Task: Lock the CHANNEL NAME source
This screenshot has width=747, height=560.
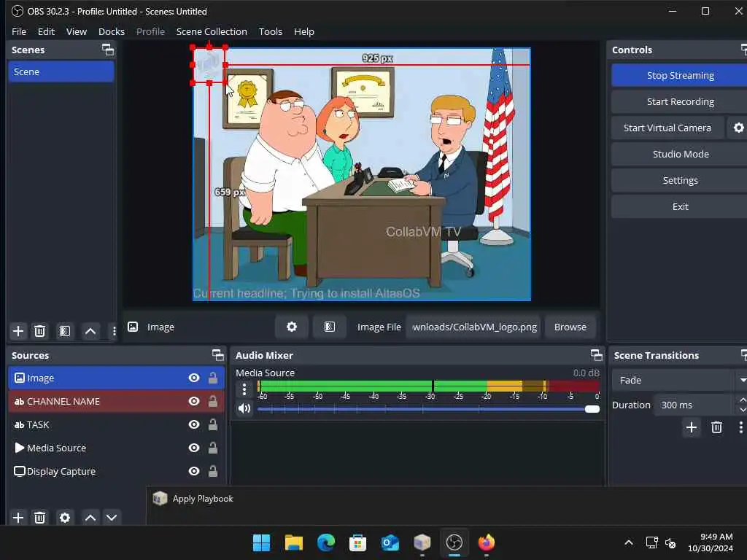Action: [x=213, y=401]
